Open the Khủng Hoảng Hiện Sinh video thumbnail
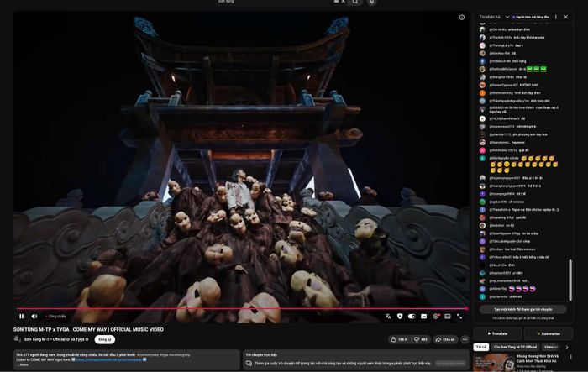 click(x=494, y=362)
